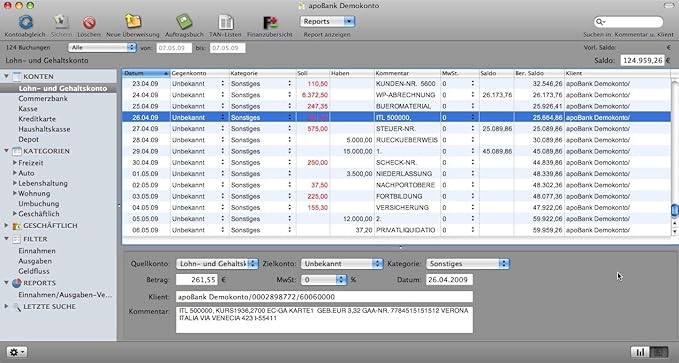Image resolution: width=679 pixels, height=363 pixels.
Task: Select Umbuchung category
Action: [39, 204]
